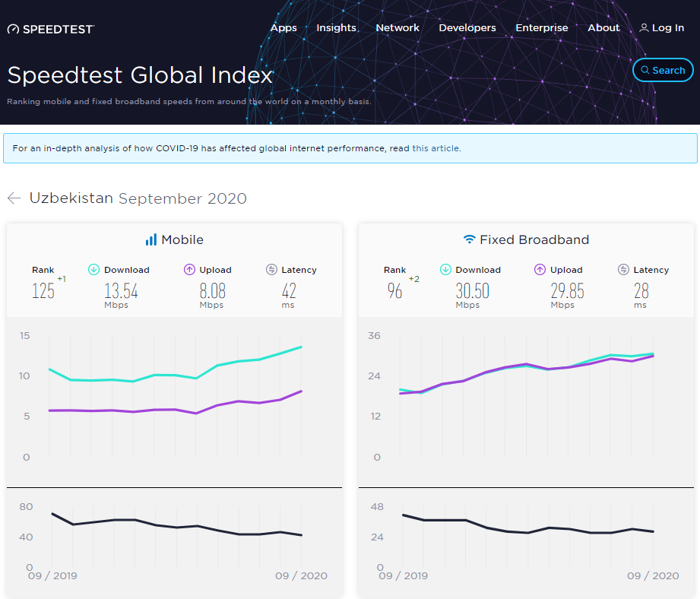The image size is (700, 599).
Task: Click the Fixed Broadband upload value 29.85
Action: (568, 291)
